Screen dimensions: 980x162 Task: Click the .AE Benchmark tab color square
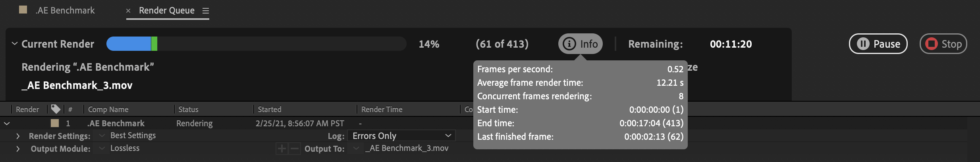(x=23, y=10)
